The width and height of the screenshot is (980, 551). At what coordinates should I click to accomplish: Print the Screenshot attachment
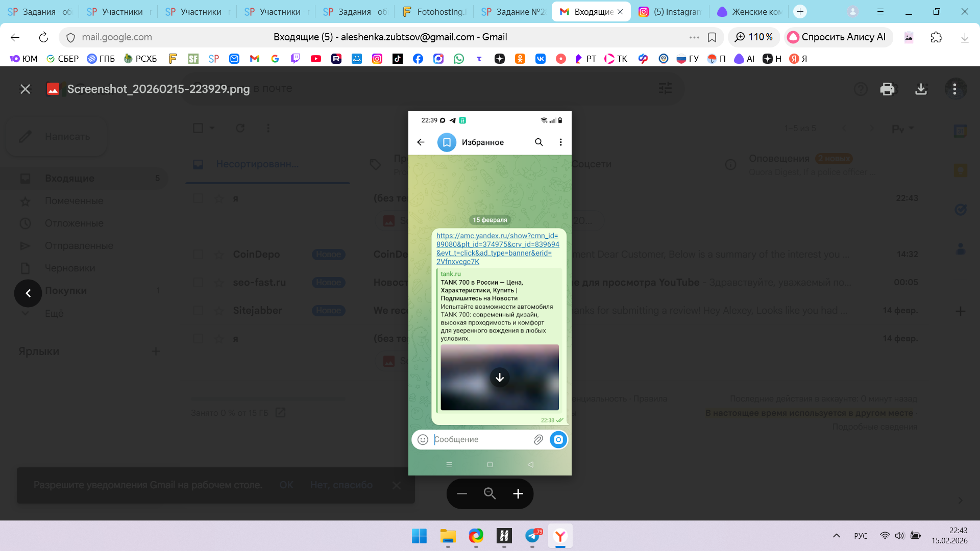coord(887,89)
